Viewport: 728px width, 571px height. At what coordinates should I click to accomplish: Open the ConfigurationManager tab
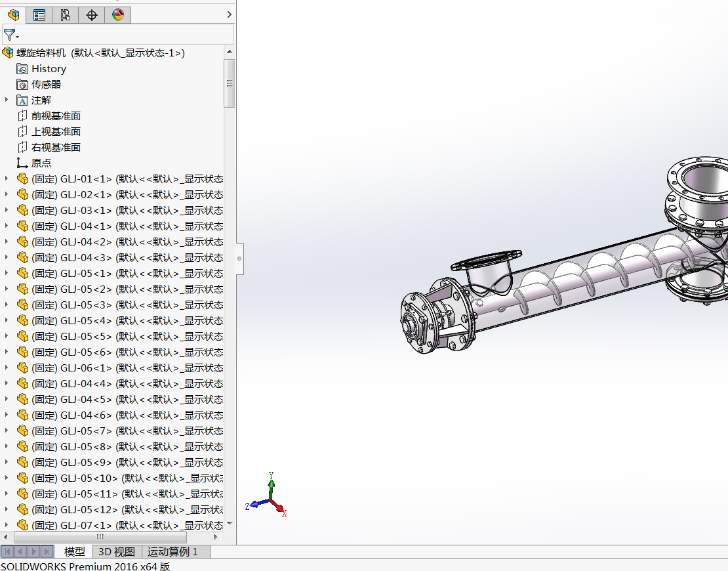coord(66,15)
